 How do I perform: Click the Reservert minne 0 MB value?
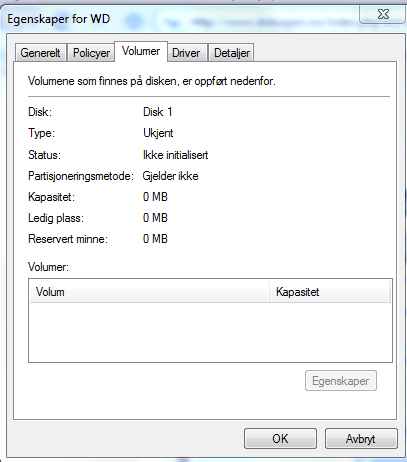pyautogui.click(x=155, y=239)
